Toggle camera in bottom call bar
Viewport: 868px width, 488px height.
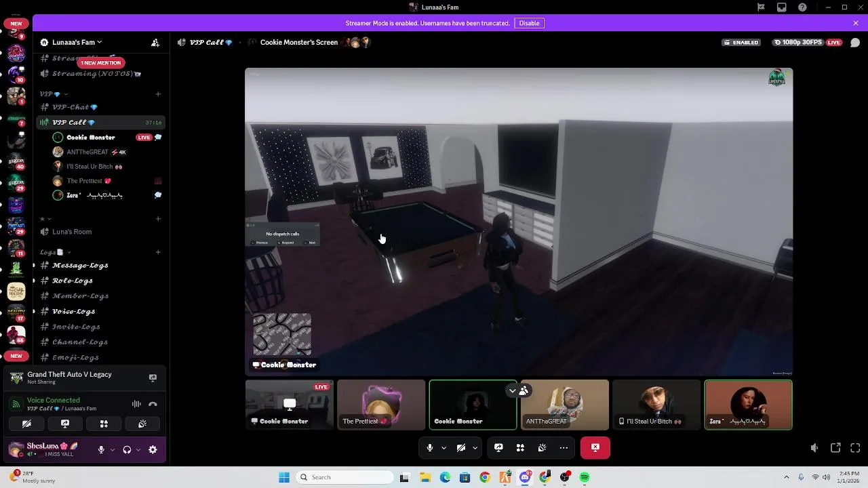pyautogui.click(x=461, y=447)
